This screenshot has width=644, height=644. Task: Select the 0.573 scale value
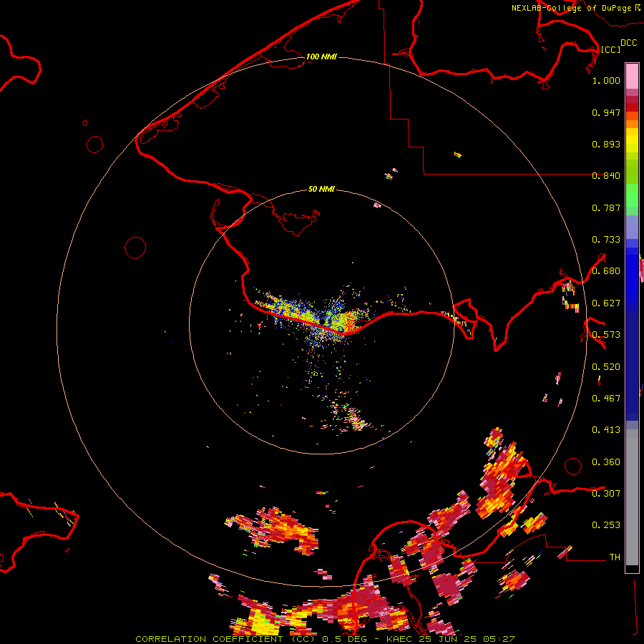coord(606,335)
